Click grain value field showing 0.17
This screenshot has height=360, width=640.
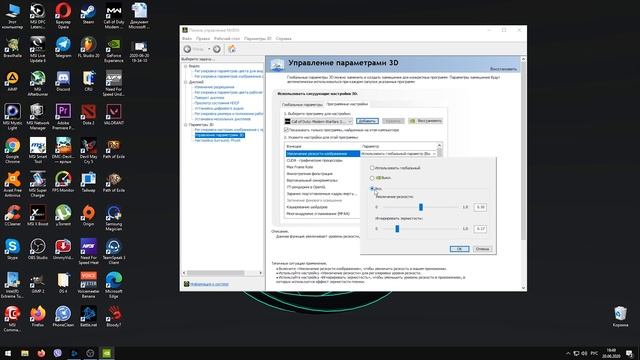(x=480, y=229)
